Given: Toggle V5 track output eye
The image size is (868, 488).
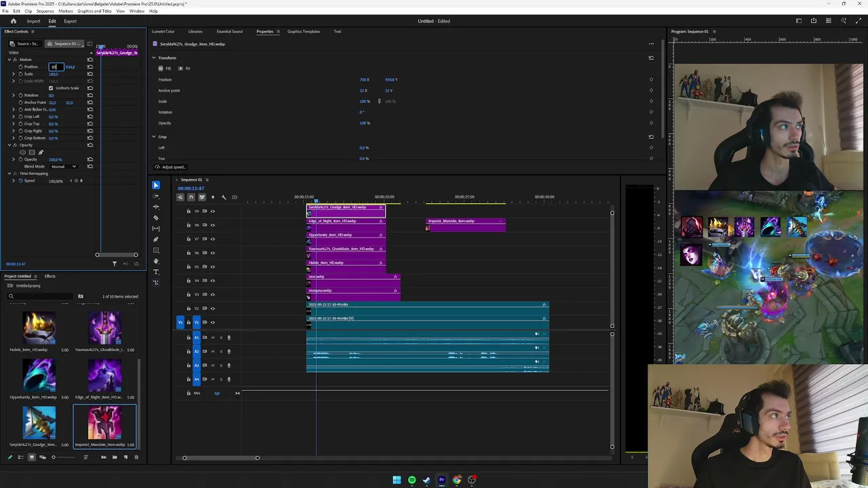Looking at the screenshot, I should point(212,266).
